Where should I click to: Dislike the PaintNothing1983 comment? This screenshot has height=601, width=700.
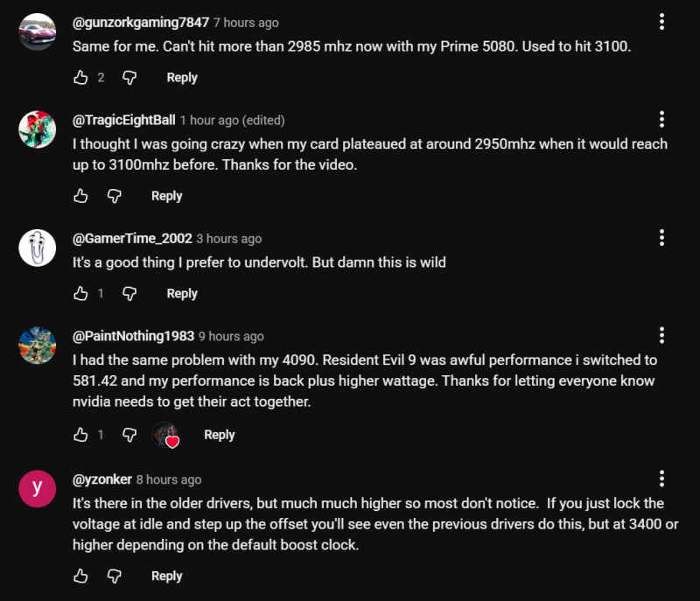click(x=129, y=435)
